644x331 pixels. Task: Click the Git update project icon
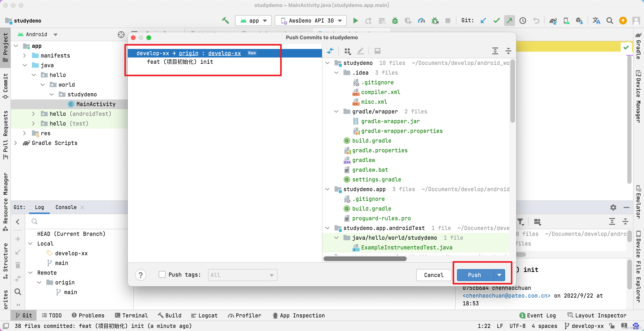[x=483, y=21]
